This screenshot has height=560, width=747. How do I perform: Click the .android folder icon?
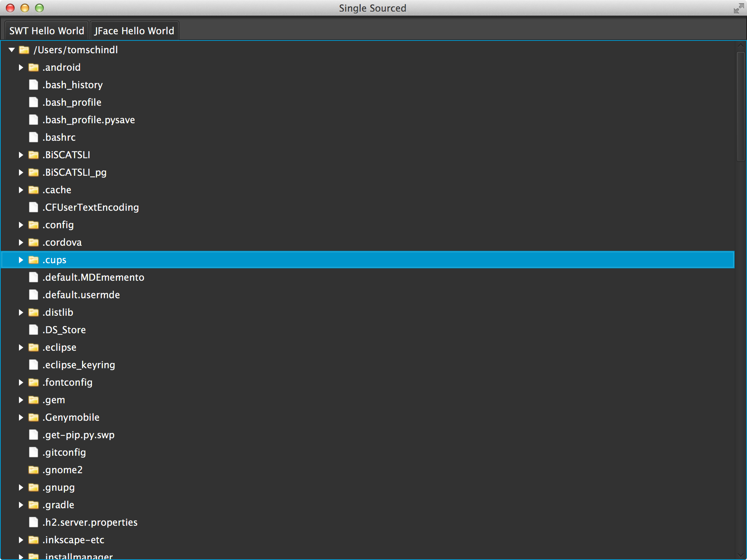tap(34, 67)
